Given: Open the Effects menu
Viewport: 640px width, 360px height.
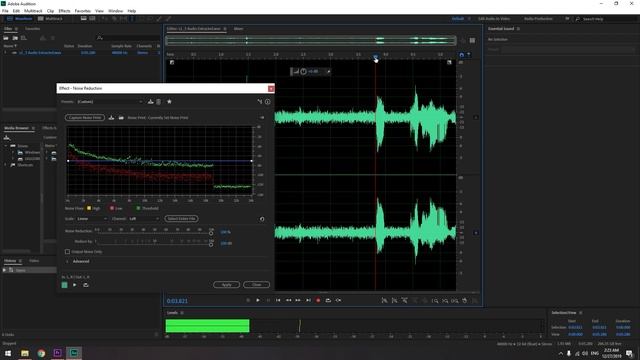Looking at the screenshot, I should 64,11.
